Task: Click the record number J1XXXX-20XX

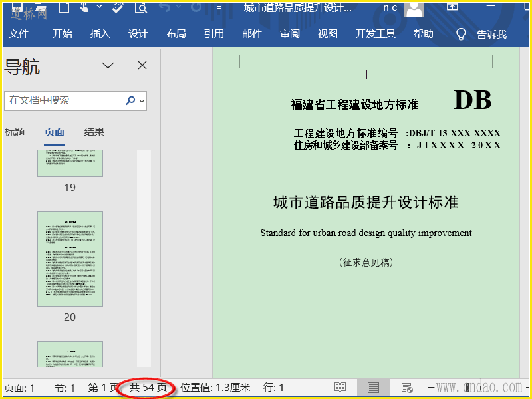Action: tap(459, 145)
